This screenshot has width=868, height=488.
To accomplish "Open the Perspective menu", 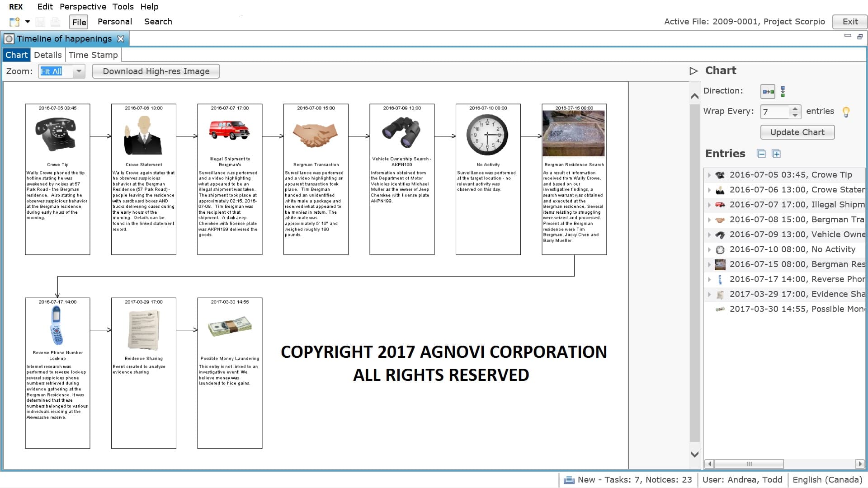I will 83,7.
